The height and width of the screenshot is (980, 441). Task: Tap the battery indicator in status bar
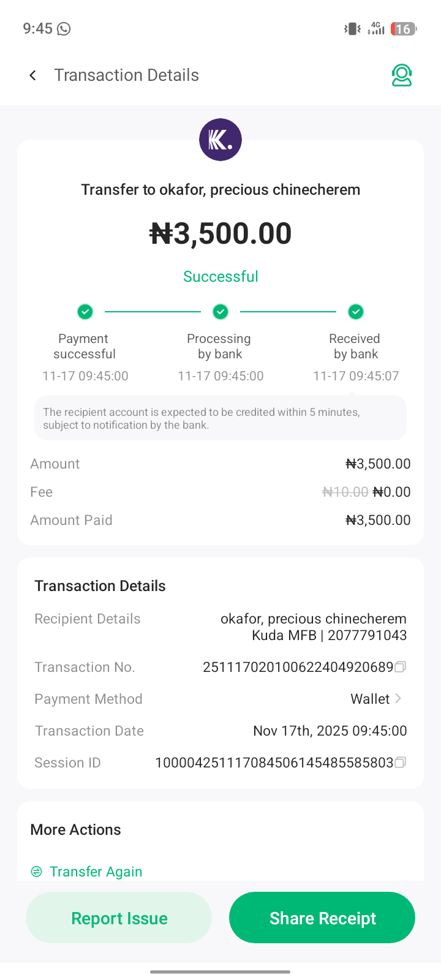coord(403,29)
